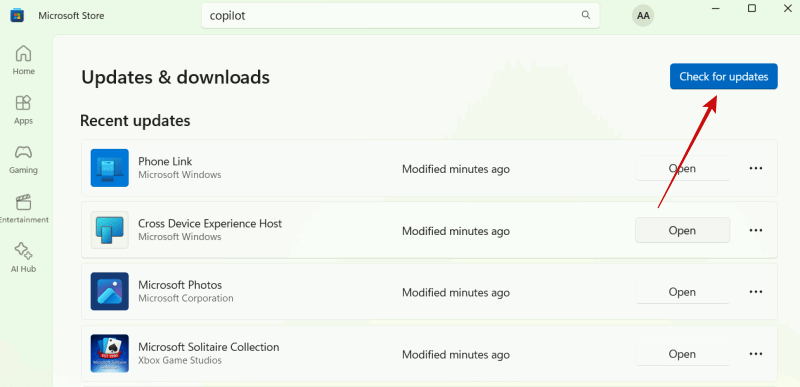Open Phone Link with its Open button
800x387 pixels.
click(x=682, y=168)
